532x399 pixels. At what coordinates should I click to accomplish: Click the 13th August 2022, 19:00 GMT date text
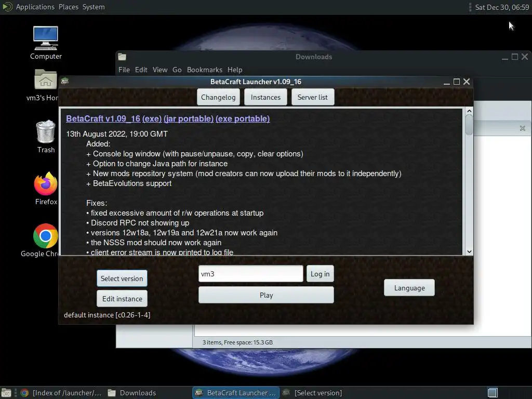click(x=117, y=134)
